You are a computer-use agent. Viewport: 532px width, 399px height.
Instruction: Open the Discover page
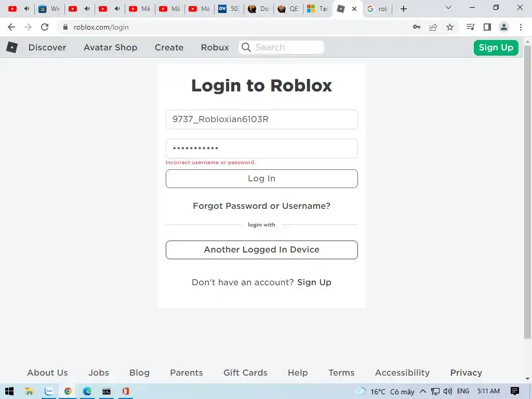click(x=47, y=47)
